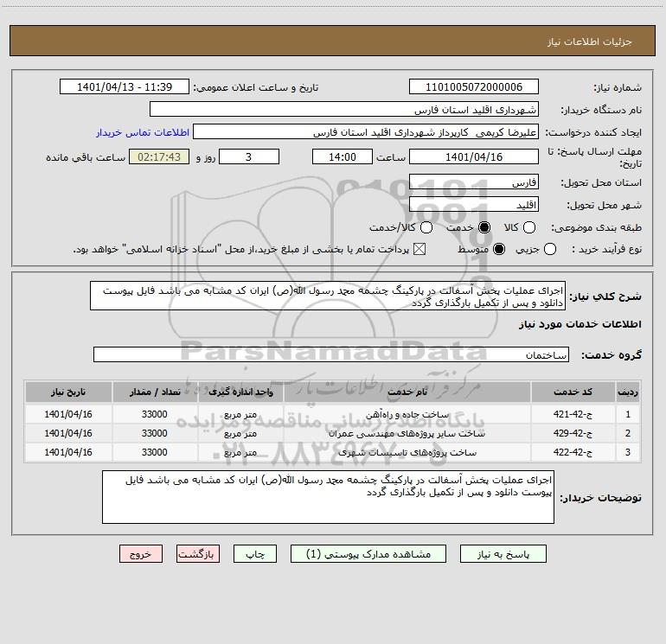Click the تعداد / مقدار column header
The width and height of the screenshot is (666, 644).
155,392
